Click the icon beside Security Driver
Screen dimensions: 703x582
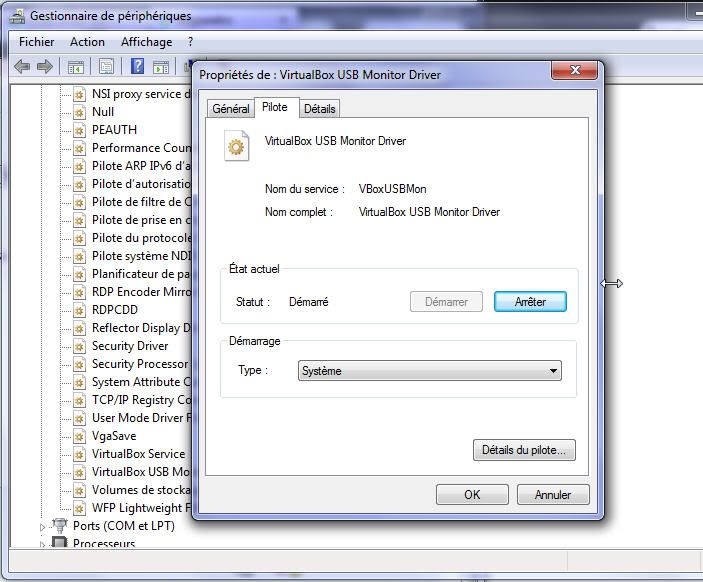tap(79, 346)
